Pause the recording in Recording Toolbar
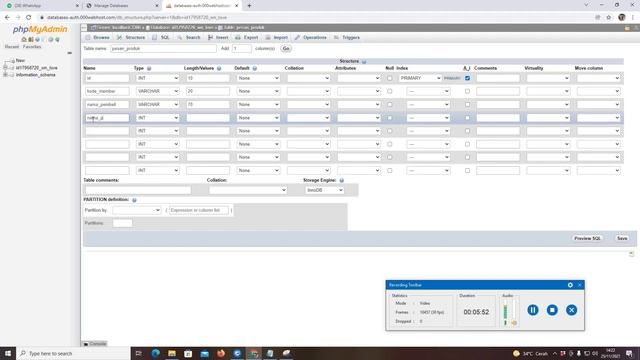This screenshot has height=360, width=640. tap(533, 310)
